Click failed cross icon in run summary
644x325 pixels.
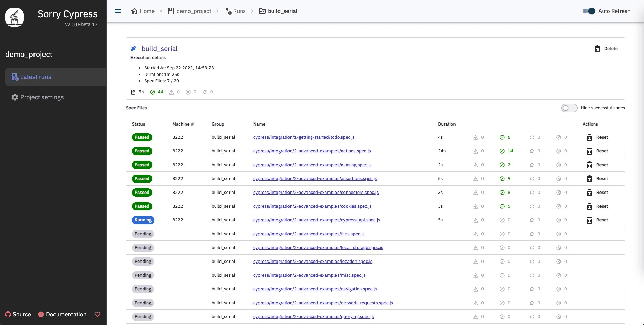click(188, 92)
